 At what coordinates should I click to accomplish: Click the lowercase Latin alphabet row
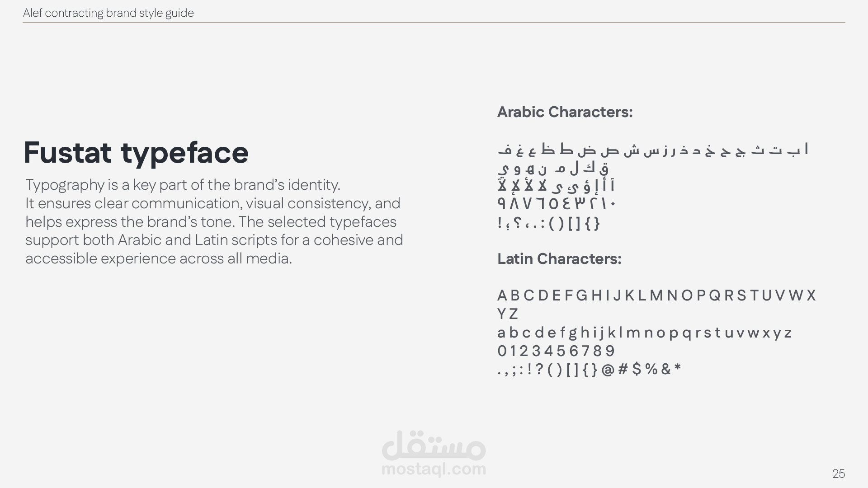(x=644, y=333)
